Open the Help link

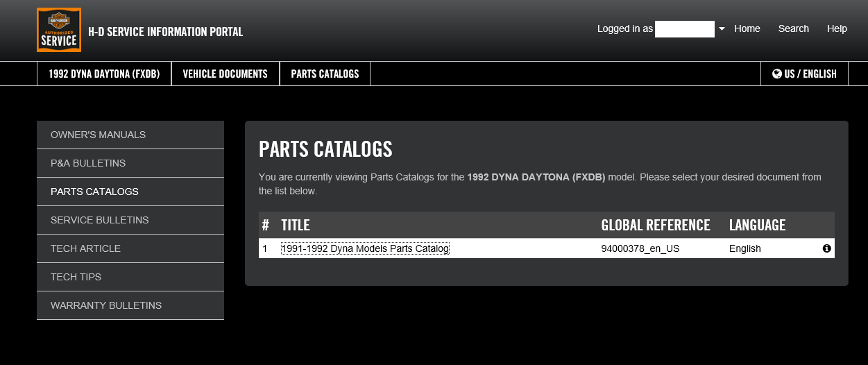tap(837, 28)
